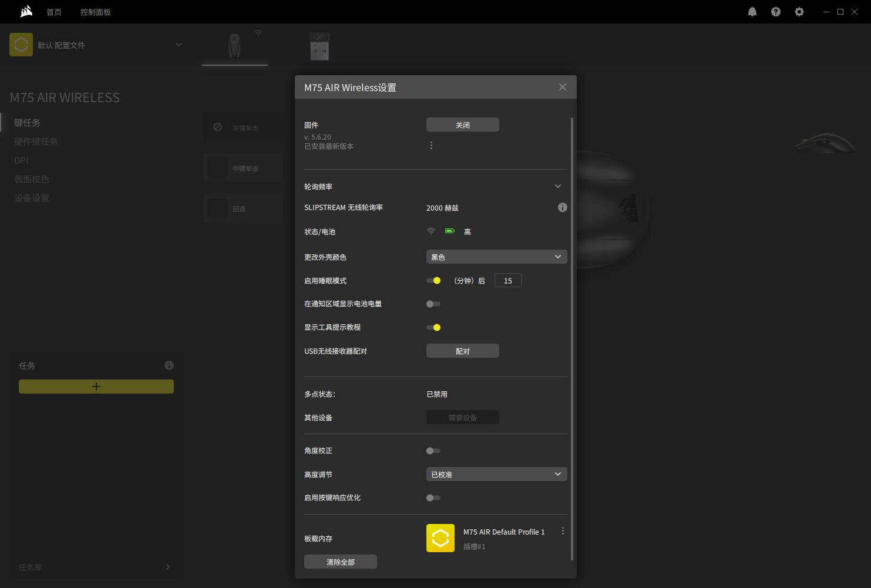Open iCUE settings gear icon
The height and width of the screenshot is (588, 871).
pos(799,12)
